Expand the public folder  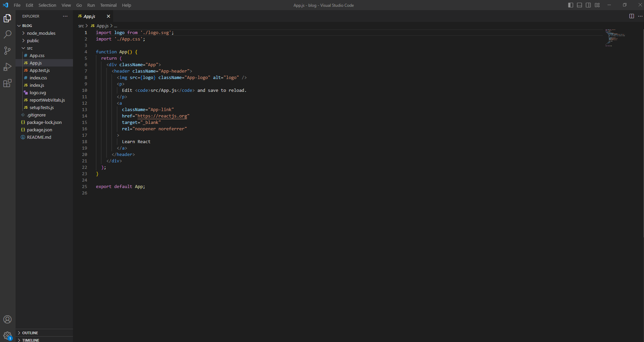pyautogui.click(x=44, y=41)
